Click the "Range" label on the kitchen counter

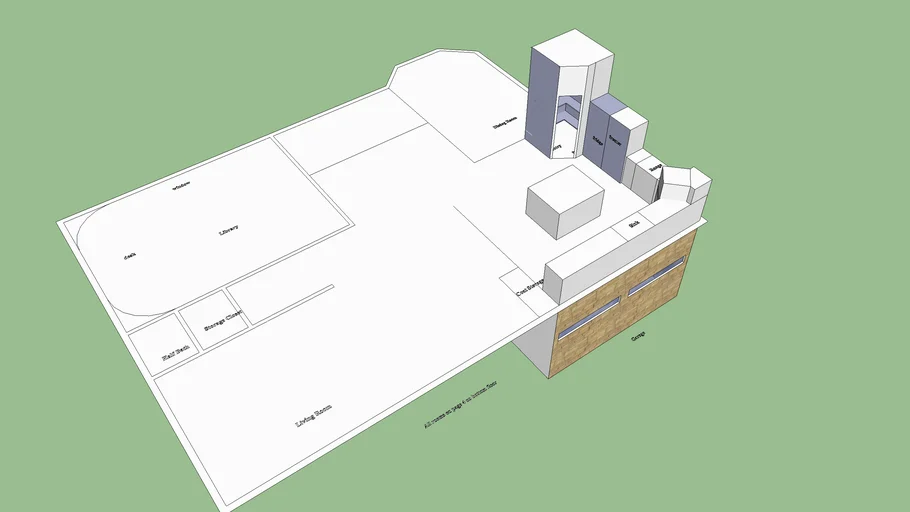(x=655, y=168)
